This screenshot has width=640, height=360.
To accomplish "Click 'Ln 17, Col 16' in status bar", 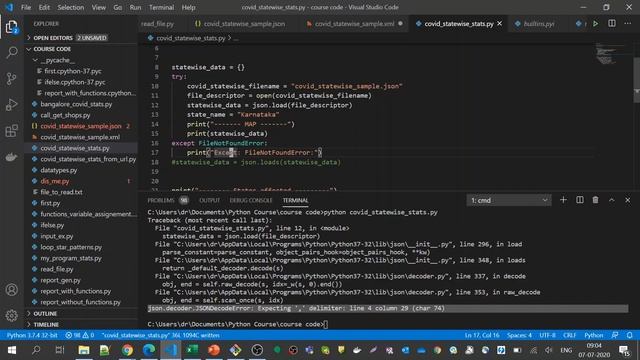I will [x=482, y=335].
